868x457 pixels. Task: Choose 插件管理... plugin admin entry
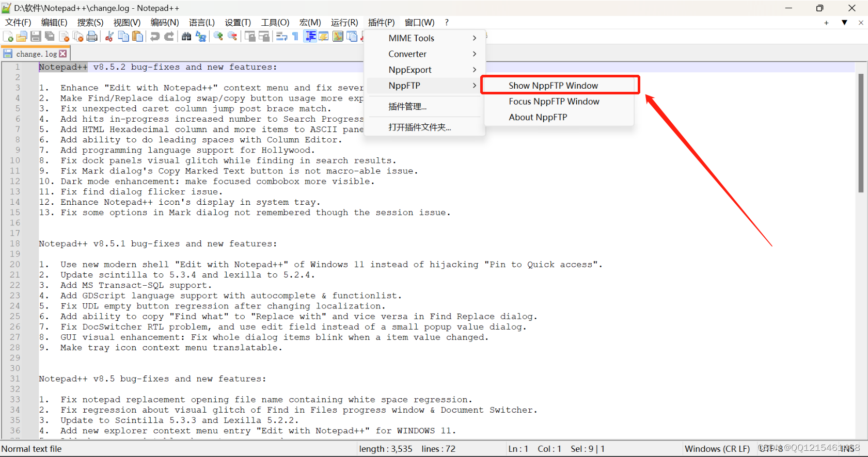pos(424,106)
